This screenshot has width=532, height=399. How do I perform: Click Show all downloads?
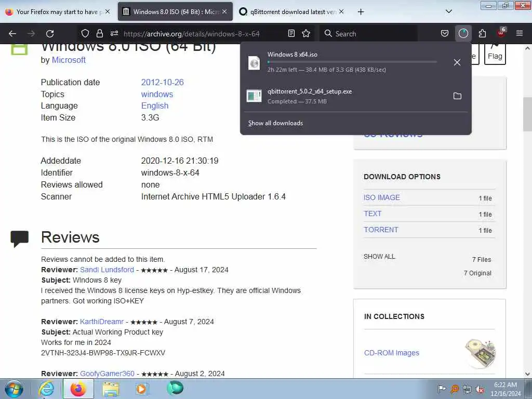(x=275, y=123)
